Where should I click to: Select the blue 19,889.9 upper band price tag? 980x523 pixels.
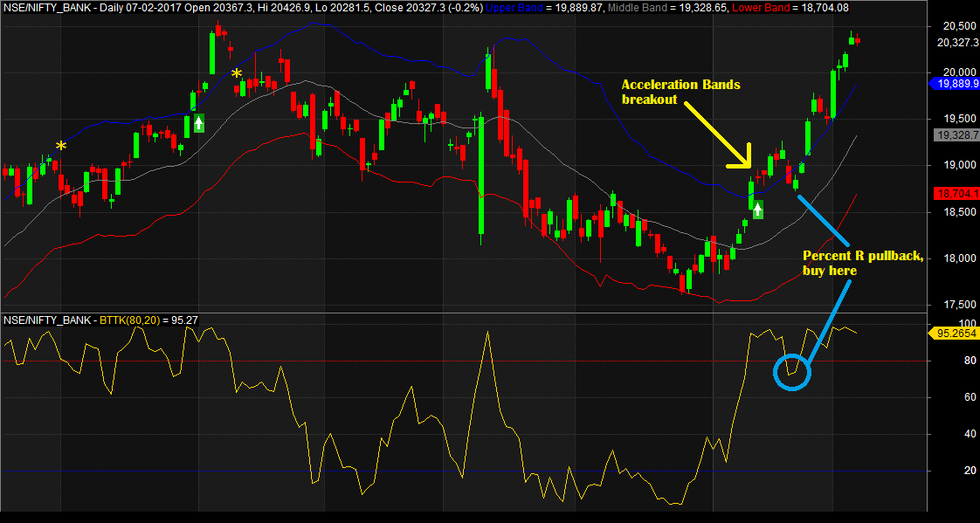point(954,84)
